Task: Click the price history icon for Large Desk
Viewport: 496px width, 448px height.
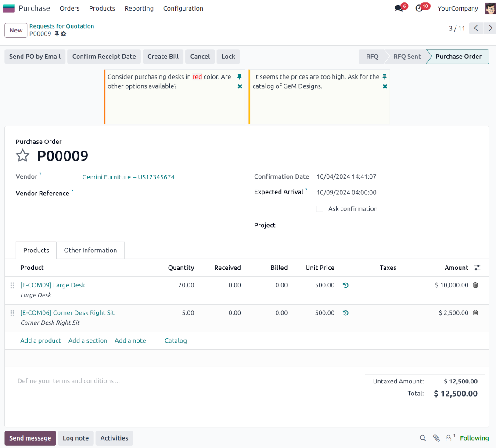Action: (x=345, y=285)
